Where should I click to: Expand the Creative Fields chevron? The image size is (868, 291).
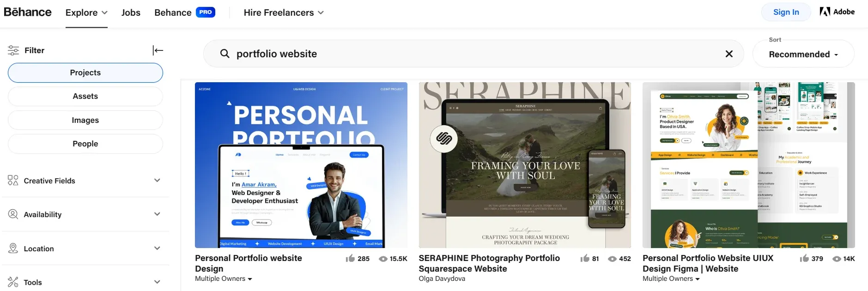point(157,180)
